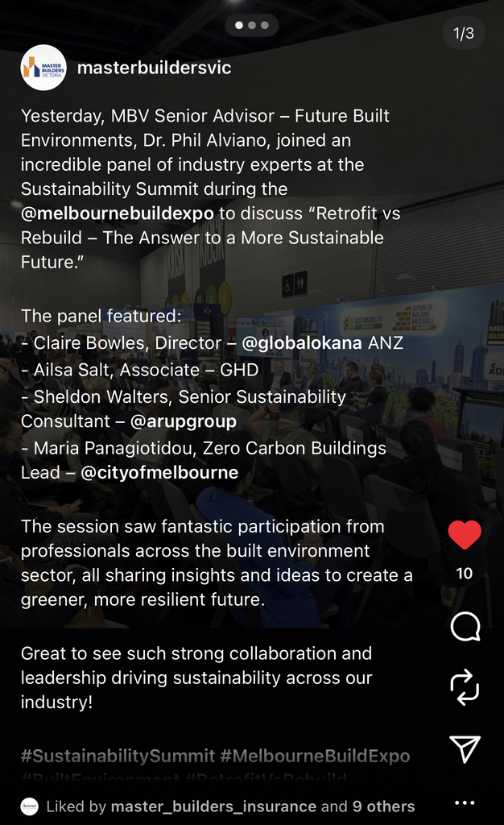Screen dimensions: 504x825
Task: Open the @cityofmelbourne mention
Action: [159, 472]
